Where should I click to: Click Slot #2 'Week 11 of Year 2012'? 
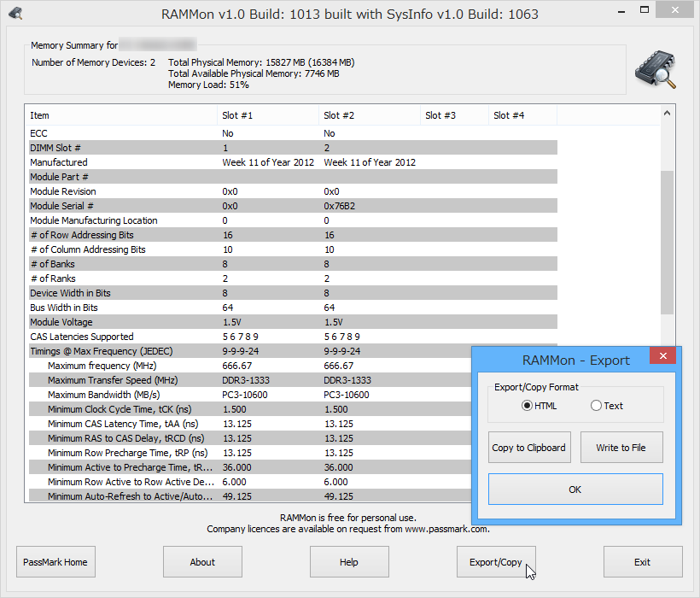tap(370, 162)
